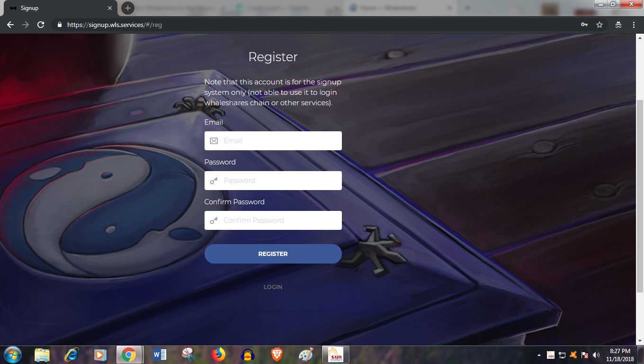
Task: Follow the LOGIN link
Action: pyautogui.click(x=273, y=287)
